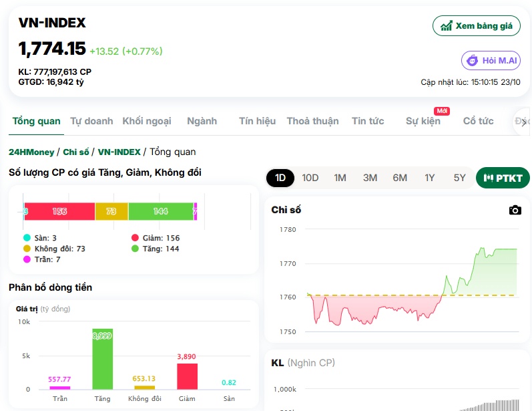Click the Phân bổ dòng tiền heading
Viewport: 532px width, 411px height.
[50, 287]
